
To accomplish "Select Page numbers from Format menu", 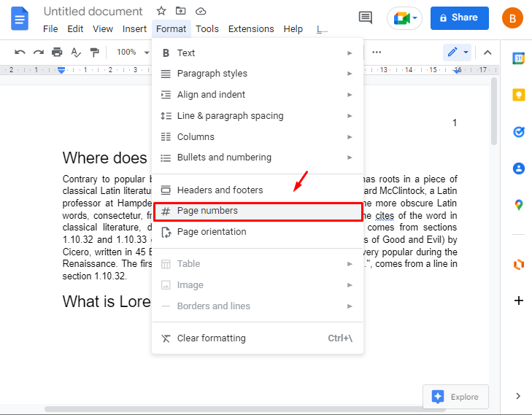I will [x=258, y=211].
